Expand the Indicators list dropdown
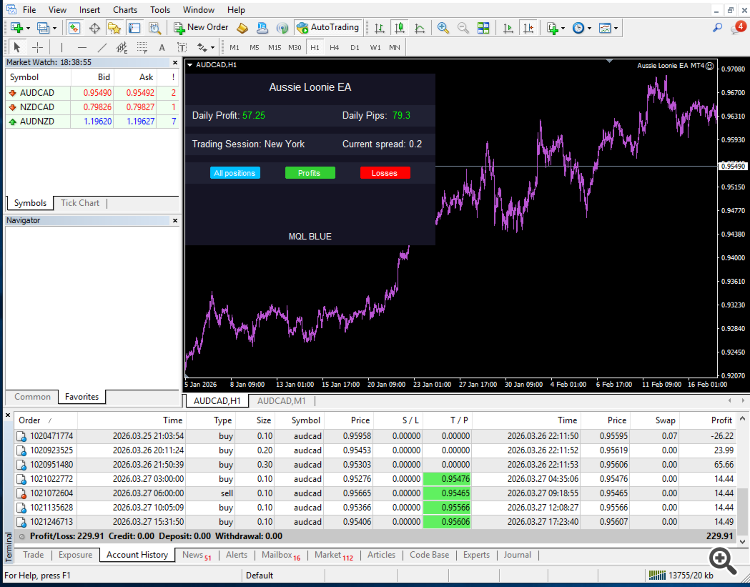The width and height of the screenshot is (750, 587). click(x=563, y=28)
